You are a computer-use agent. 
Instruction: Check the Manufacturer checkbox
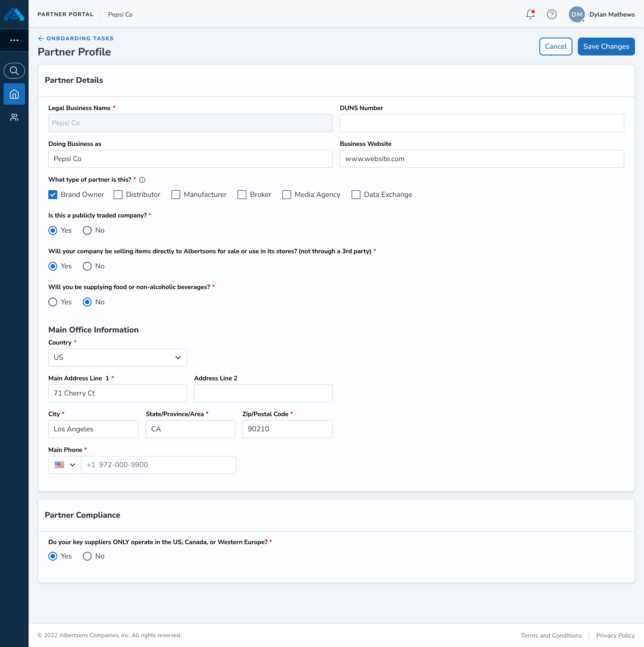point(176,195)
